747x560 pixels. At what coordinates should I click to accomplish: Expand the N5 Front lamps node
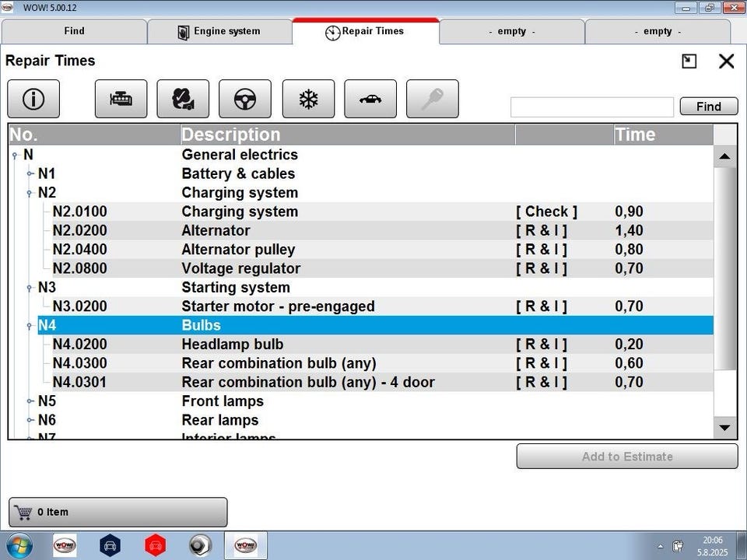30,402
